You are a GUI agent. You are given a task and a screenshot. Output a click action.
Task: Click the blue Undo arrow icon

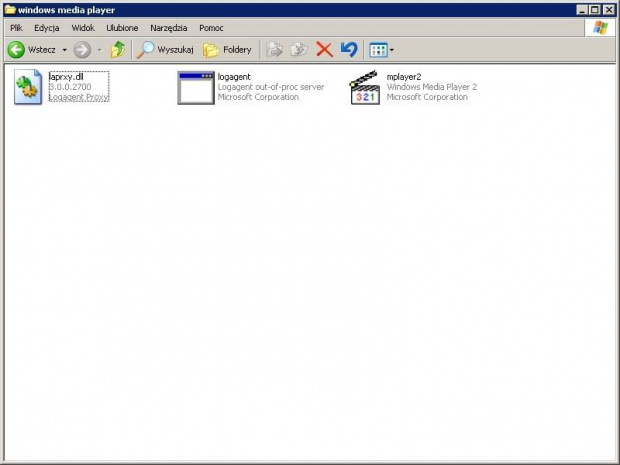click(x=349, y=50)
